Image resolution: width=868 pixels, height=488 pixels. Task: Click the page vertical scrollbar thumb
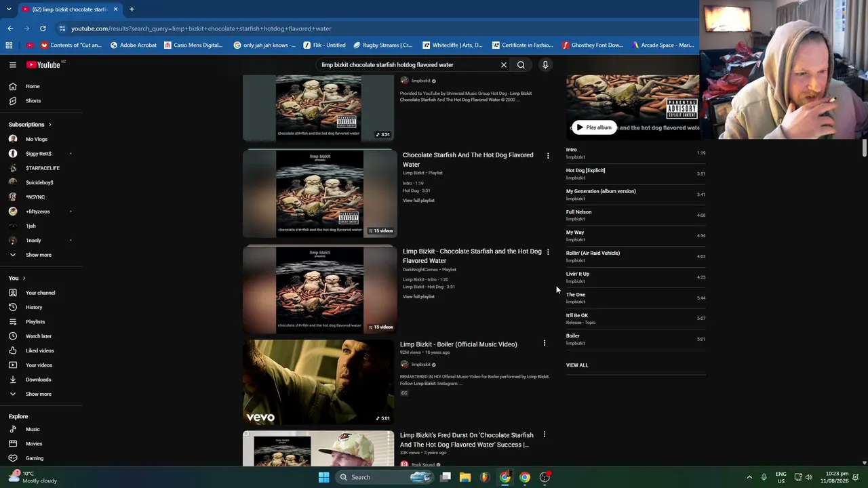pyautogui.click(x=865, y=148)
